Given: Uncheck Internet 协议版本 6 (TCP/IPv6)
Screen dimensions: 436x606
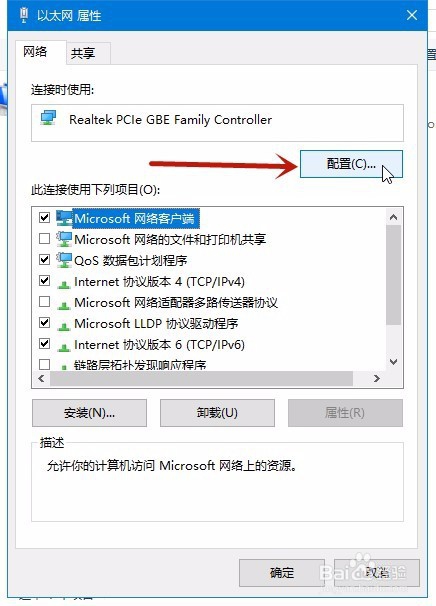Looking at the screenshot, I should (x=44, y=343).
